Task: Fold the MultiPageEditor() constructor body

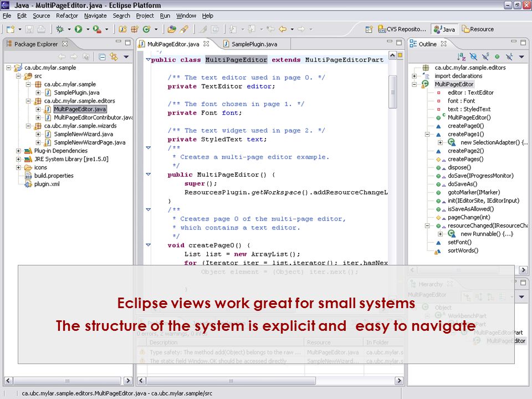Action: 149,175
